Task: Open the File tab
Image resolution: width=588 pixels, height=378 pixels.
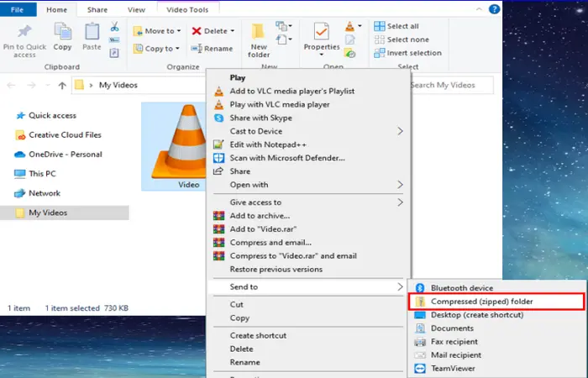Action: 18,10
